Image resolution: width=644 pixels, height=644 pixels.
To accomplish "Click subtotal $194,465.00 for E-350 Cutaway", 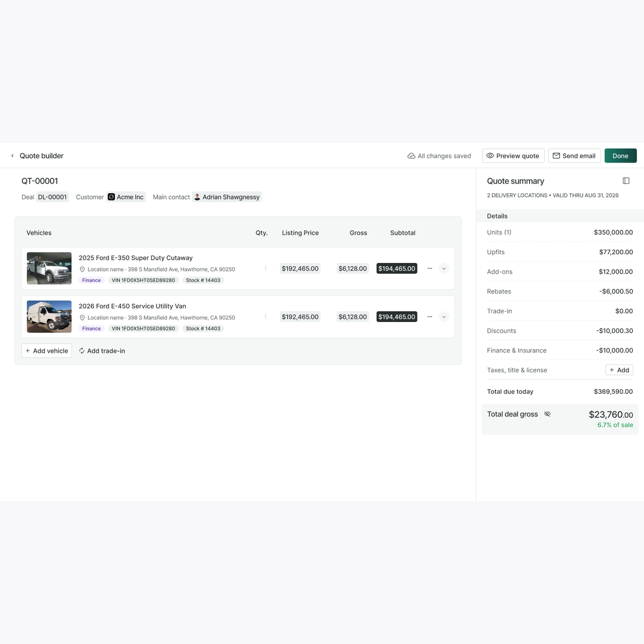I will (x=397, y=268).
